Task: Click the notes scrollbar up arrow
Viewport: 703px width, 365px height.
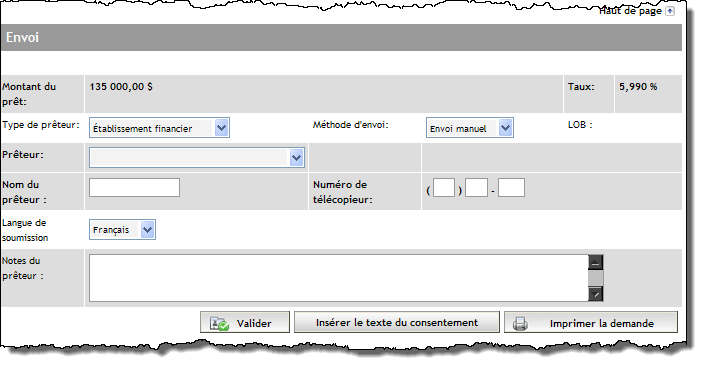Action: point(596,263)
